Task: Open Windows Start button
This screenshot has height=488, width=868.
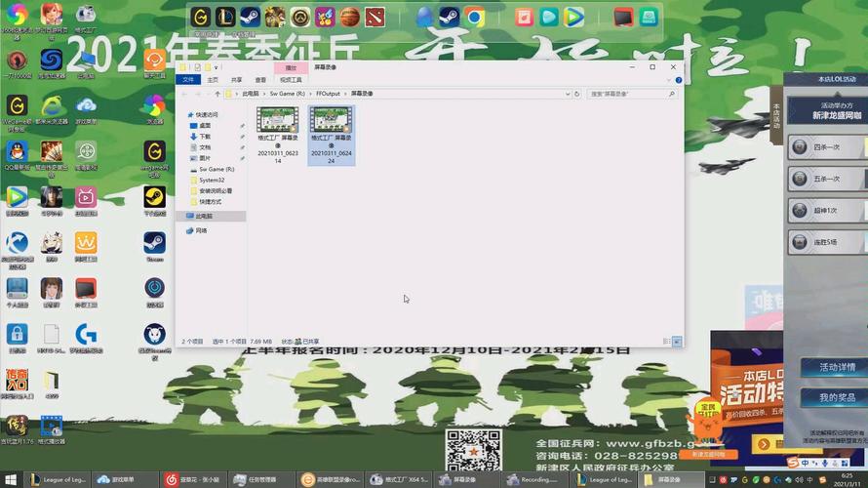Action: tap(10, 479)
